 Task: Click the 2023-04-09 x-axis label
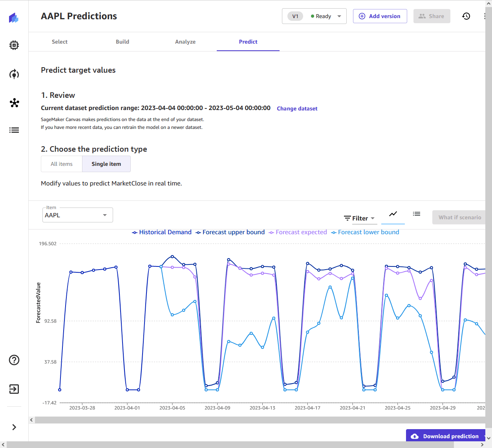click(x=217, y=408)
